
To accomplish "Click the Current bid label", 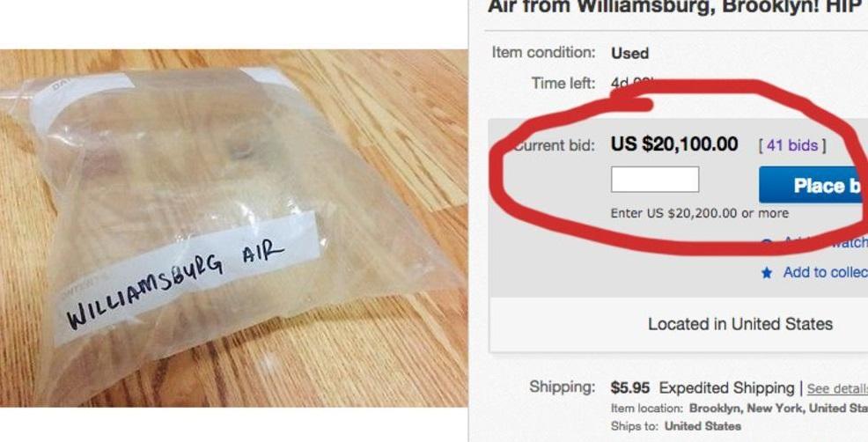I will (554, 145).
